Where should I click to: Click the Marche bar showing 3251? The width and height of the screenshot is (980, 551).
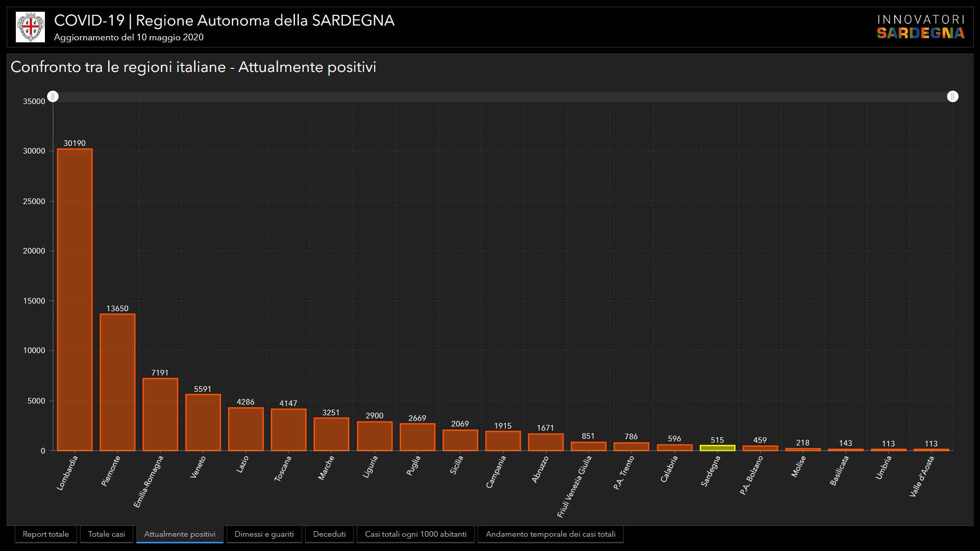[x=331, y=434]
